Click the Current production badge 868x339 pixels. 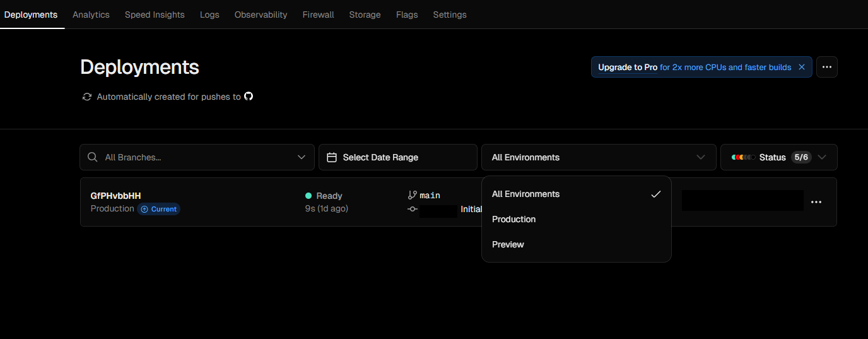point(159,209)
